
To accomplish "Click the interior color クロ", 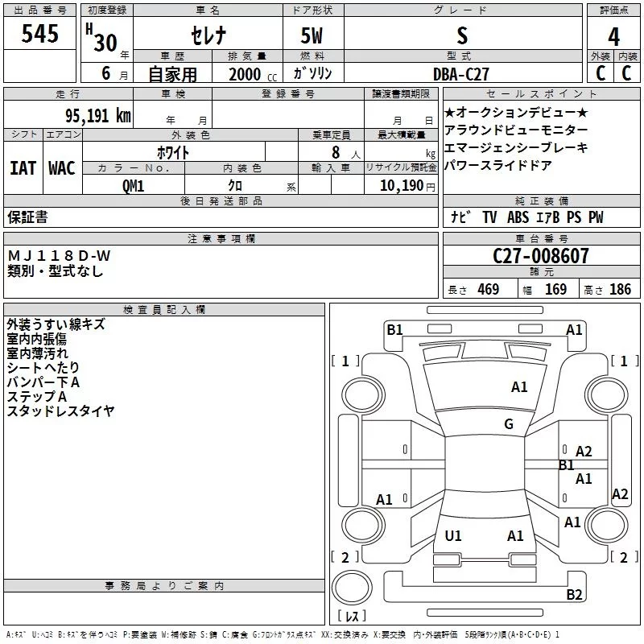I will (x=235, y=186).
